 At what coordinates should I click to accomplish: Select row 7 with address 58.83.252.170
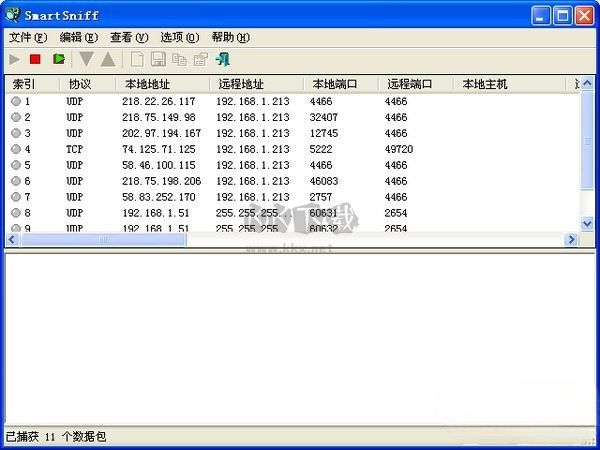point(293,197)
